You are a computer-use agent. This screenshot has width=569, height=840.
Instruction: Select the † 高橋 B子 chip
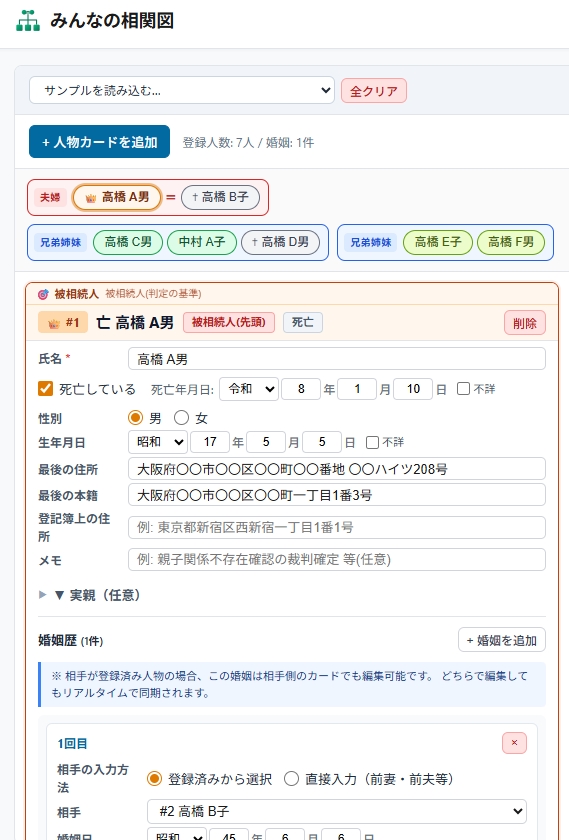[220, 197]
